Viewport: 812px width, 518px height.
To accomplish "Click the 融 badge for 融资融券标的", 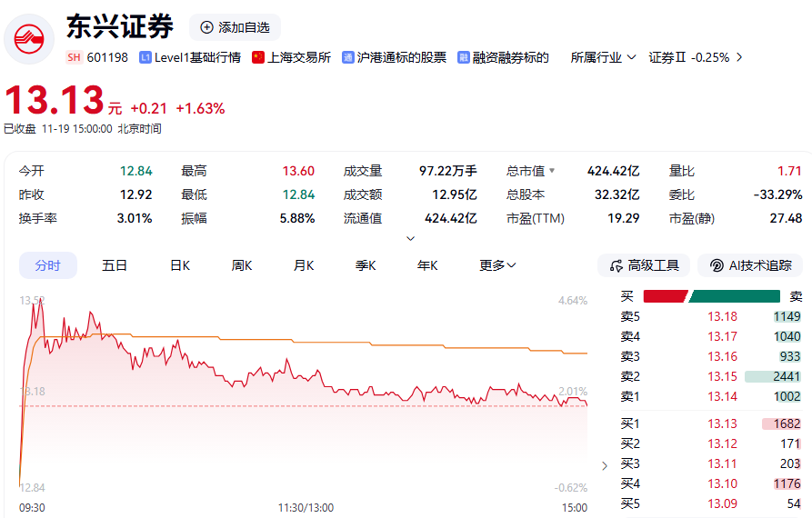I will 464,57.
